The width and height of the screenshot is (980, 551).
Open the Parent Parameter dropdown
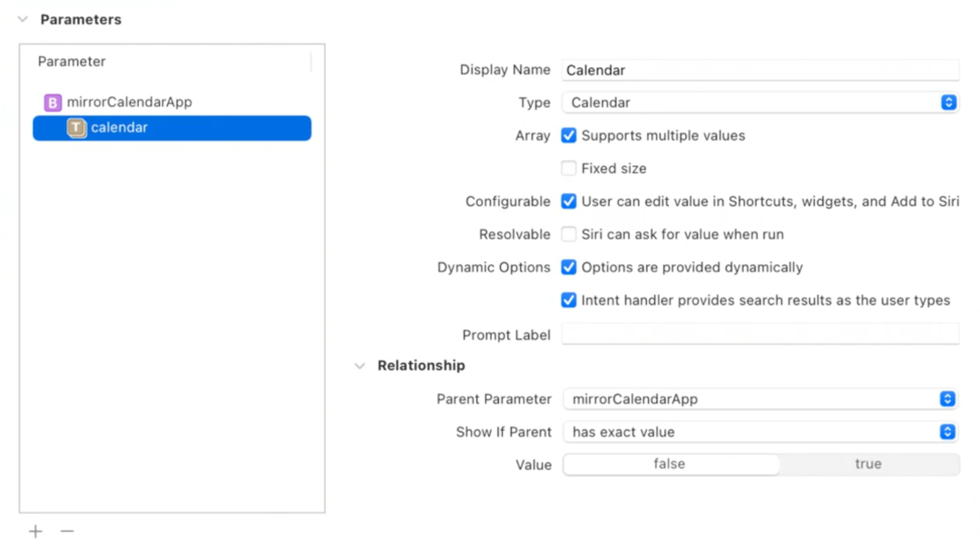point(759,399)
